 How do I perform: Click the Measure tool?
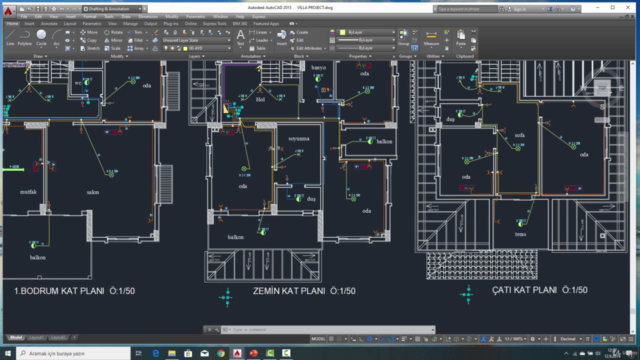(x=431, y=38)
